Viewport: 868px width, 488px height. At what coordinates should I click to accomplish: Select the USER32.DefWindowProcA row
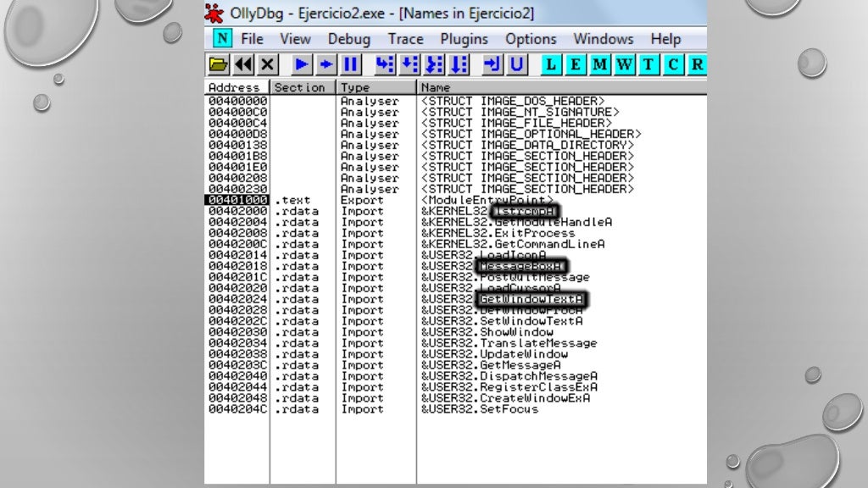tap(455, 310)
